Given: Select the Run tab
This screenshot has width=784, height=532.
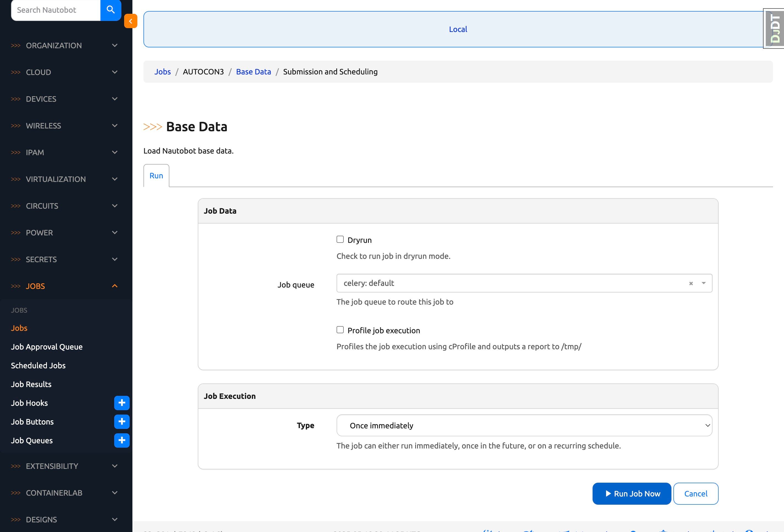Looking at the screenshot, I should point(156,176).
